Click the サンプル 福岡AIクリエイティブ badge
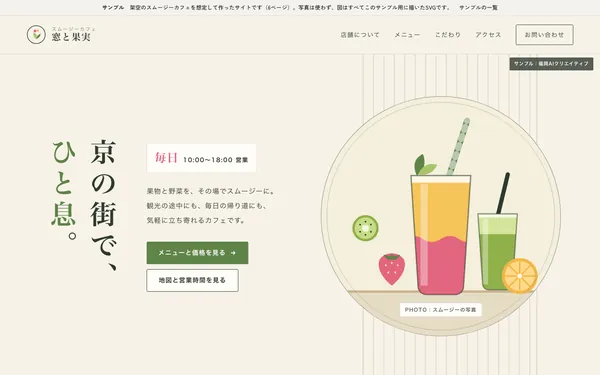Viewport: 600px width, 375px height. click(x=551, y=64)
